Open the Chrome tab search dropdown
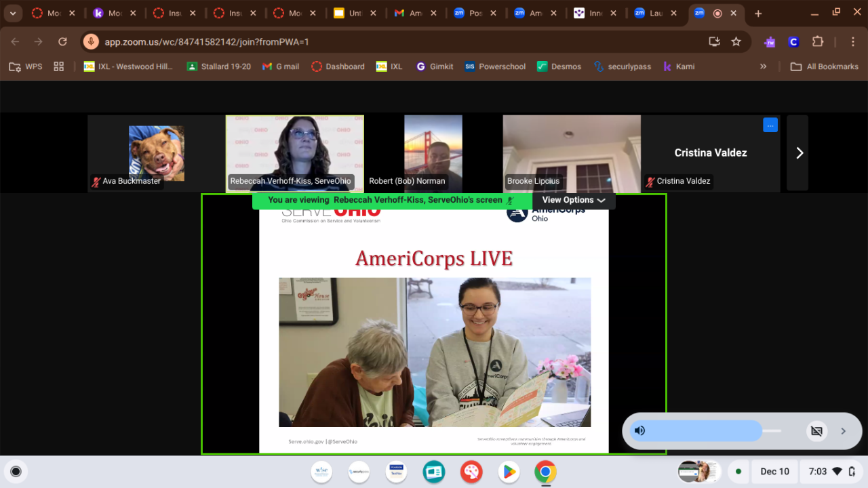This screenshot has height=488, width=868. coord(13,14)
